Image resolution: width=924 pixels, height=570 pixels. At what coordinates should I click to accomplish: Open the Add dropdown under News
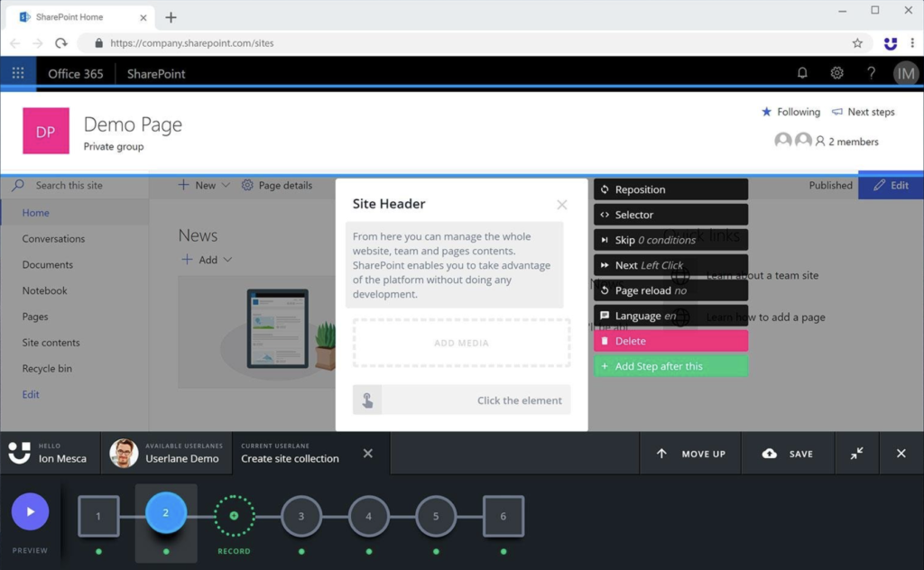click(207, 259)
